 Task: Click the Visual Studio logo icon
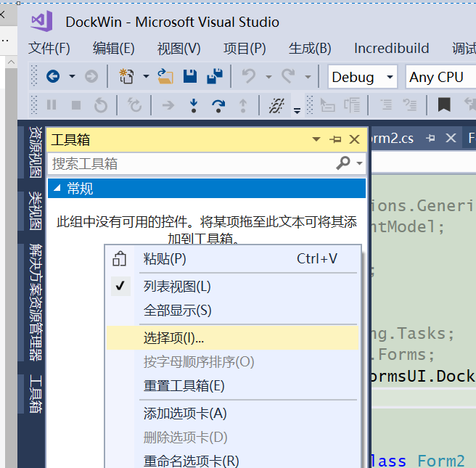click(41, 21)
